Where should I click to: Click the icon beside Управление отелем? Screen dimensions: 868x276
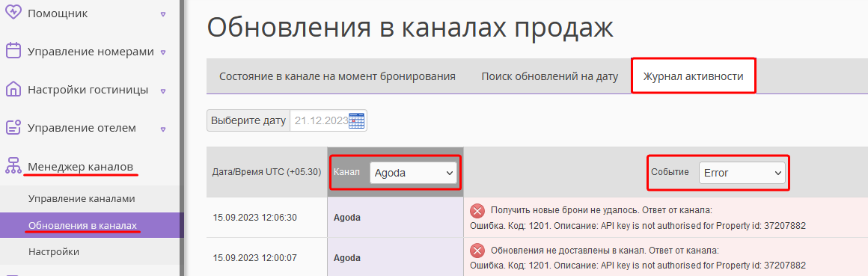13,127
